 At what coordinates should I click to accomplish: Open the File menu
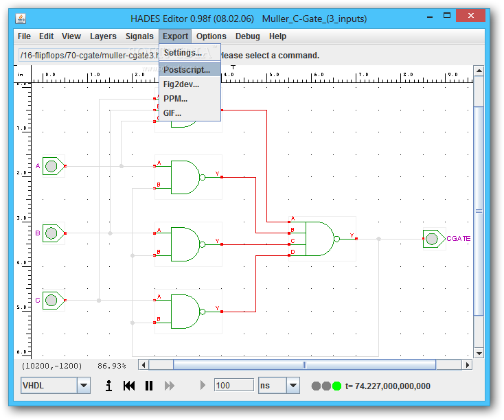[x=24, y=36]
